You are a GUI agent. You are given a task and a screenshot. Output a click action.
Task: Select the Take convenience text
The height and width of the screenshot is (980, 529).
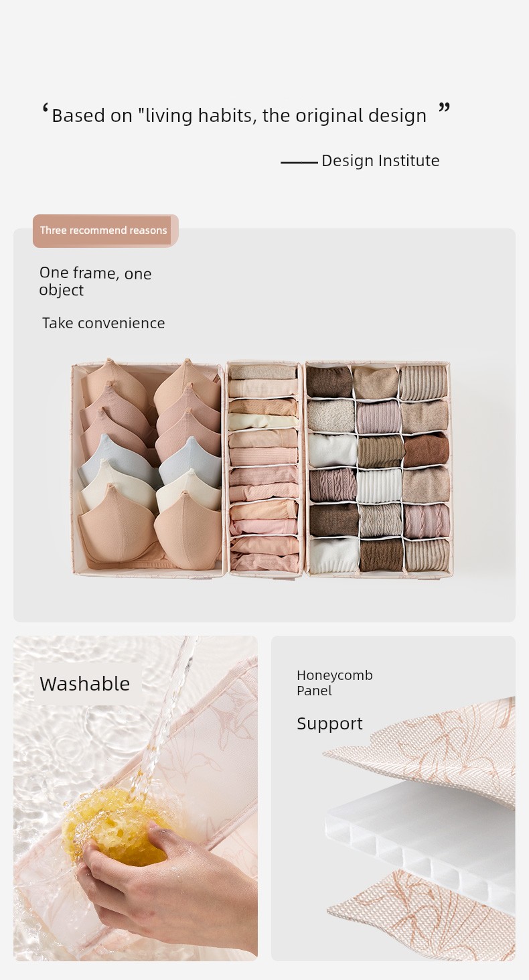[103, 323]
